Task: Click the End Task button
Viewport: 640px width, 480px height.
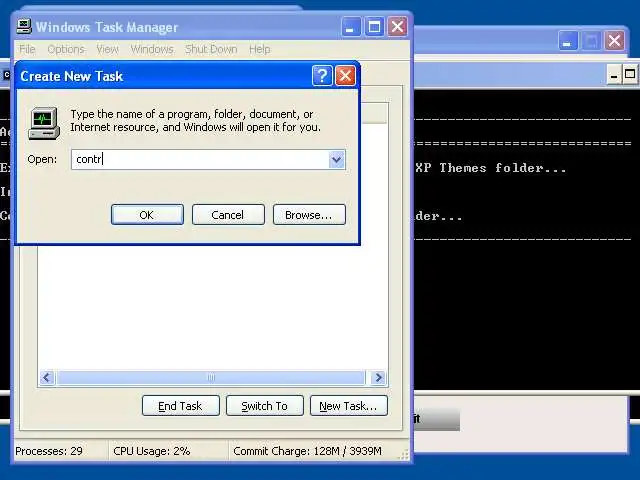Action: coord(181,406)
